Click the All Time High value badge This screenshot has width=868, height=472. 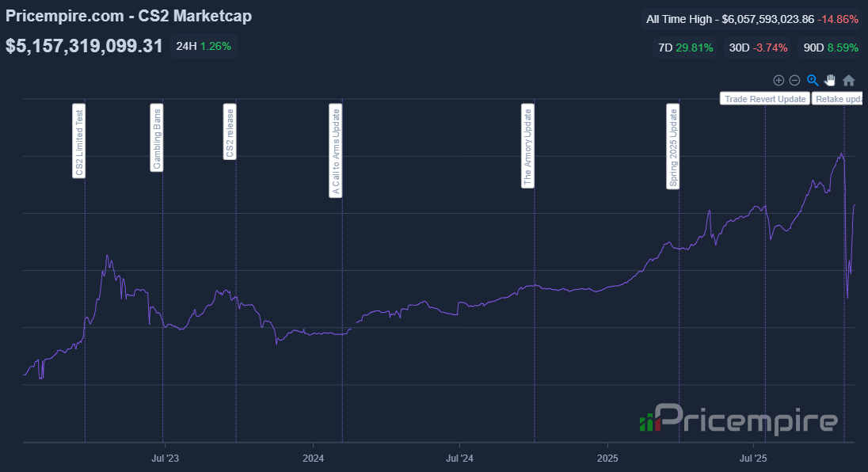point(753,18)
